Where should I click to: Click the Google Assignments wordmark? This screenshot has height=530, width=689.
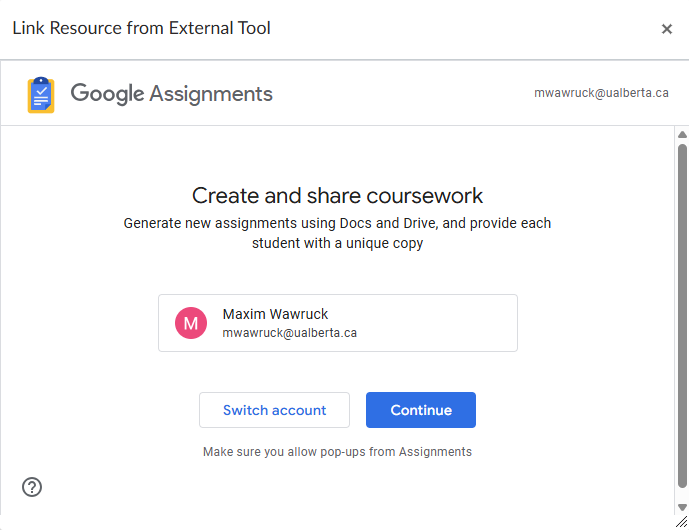click(171, 94)
